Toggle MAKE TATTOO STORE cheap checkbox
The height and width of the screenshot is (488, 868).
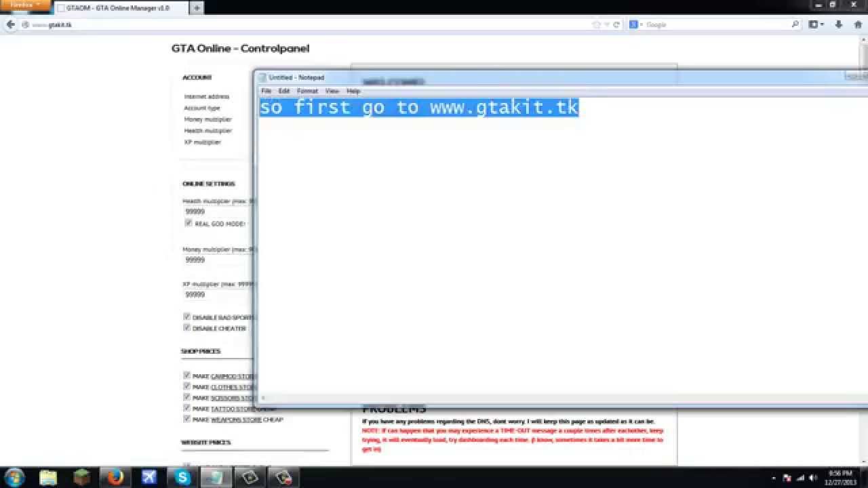[x=187, y=408]
